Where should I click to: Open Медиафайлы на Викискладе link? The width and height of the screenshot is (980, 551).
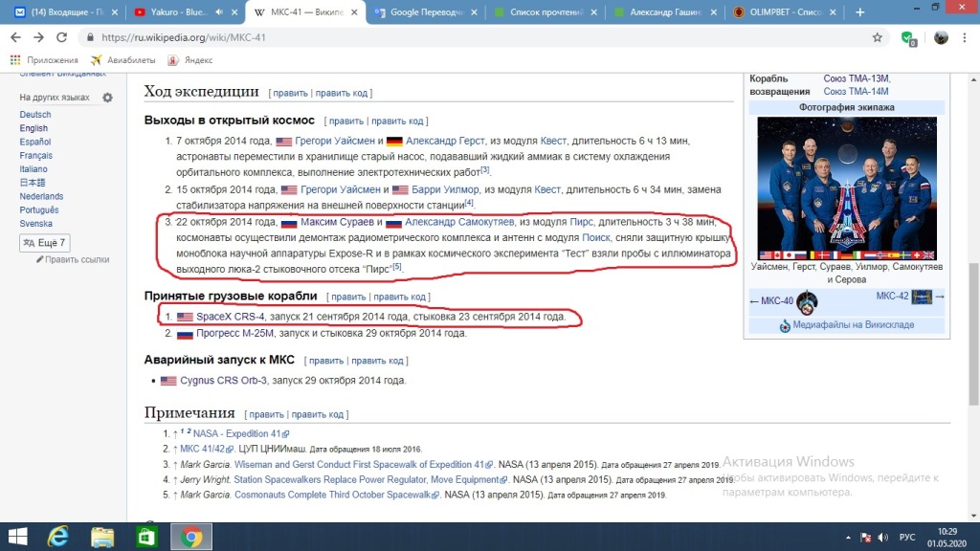pos(853,325)
